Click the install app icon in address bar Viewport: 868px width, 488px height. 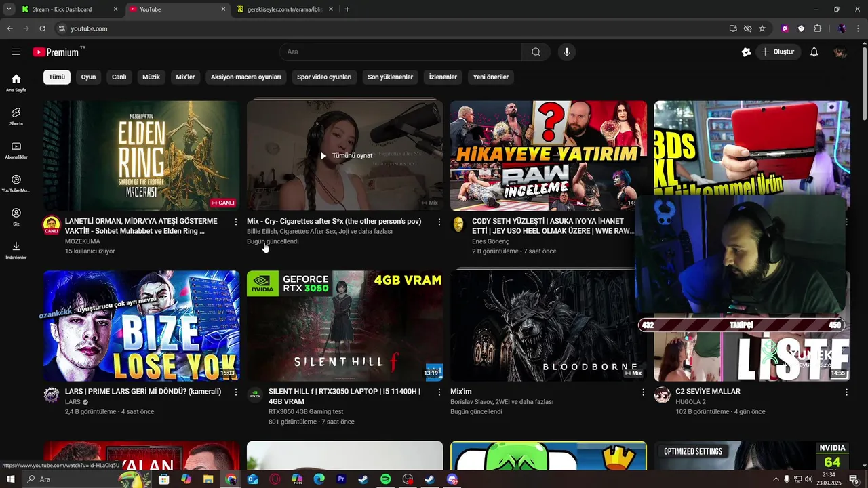(733, 28)
